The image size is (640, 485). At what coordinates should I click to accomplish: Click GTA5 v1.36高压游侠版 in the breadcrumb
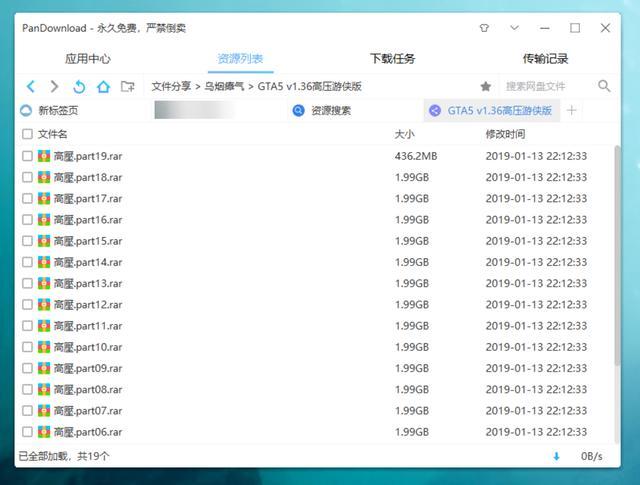(309, 87)
